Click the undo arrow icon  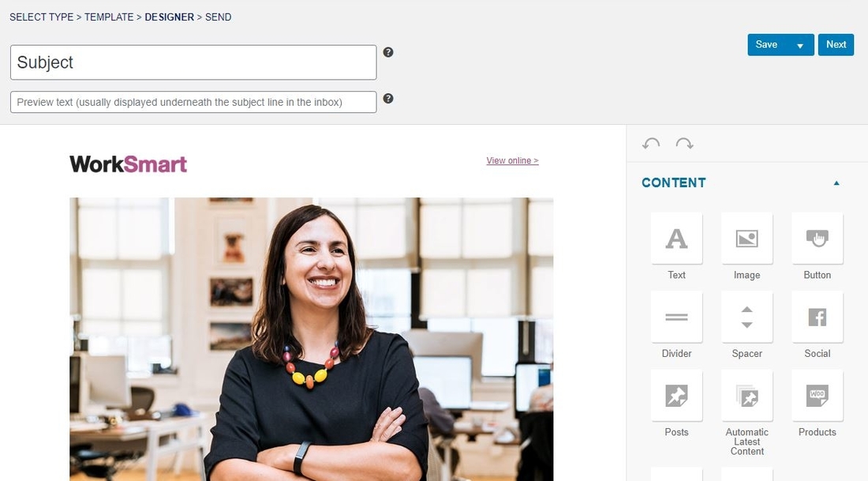pyautogui.click(x=651, y=144)
